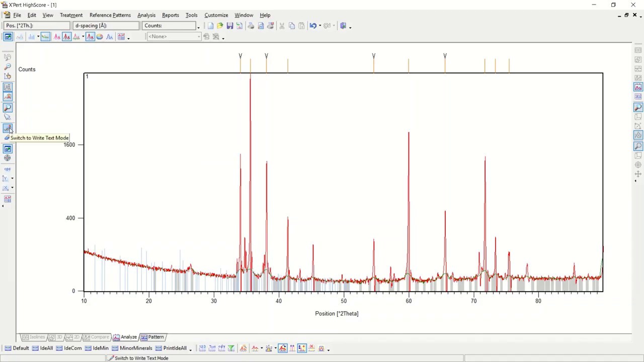
Task: Toggle the red peak display icon in left toolbar
Action: [x=8, y=97]
